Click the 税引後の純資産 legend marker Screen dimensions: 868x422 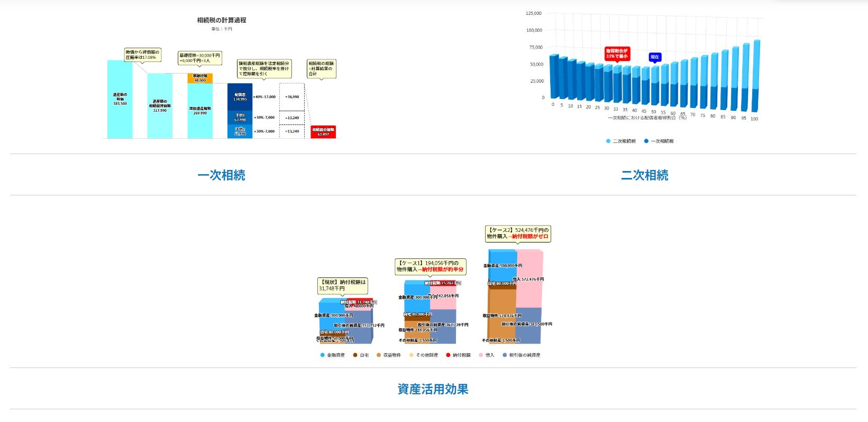coord(505,355)
